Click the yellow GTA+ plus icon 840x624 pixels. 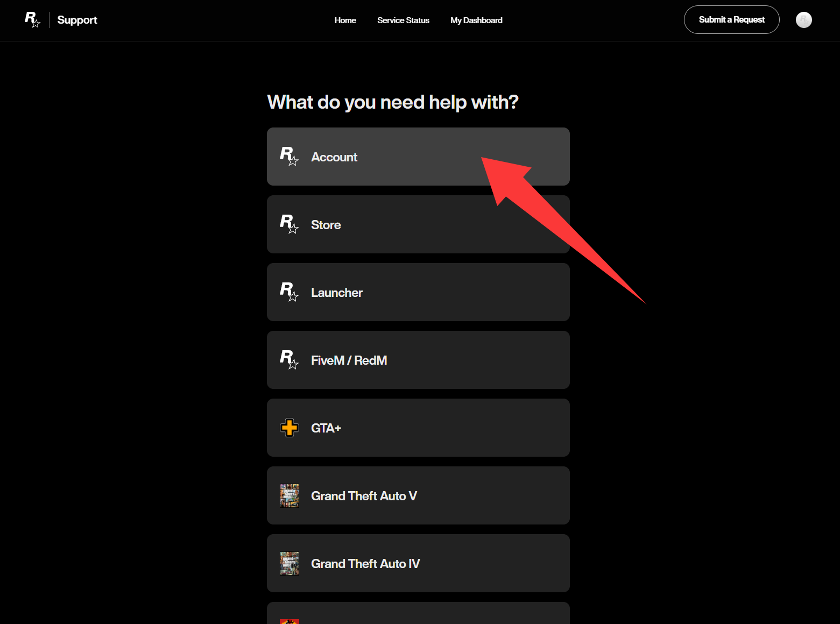[x=289, y=428]
